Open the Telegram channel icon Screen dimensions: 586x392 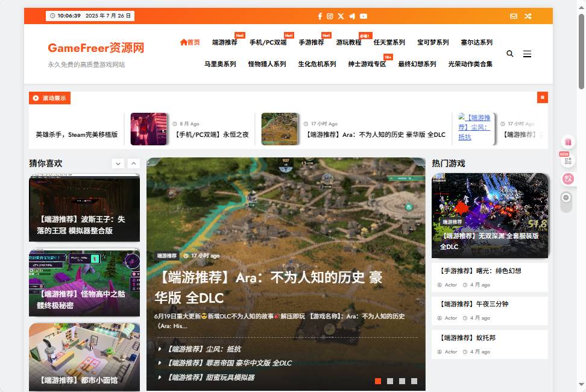pyautogui.click(x=352, y=16)
